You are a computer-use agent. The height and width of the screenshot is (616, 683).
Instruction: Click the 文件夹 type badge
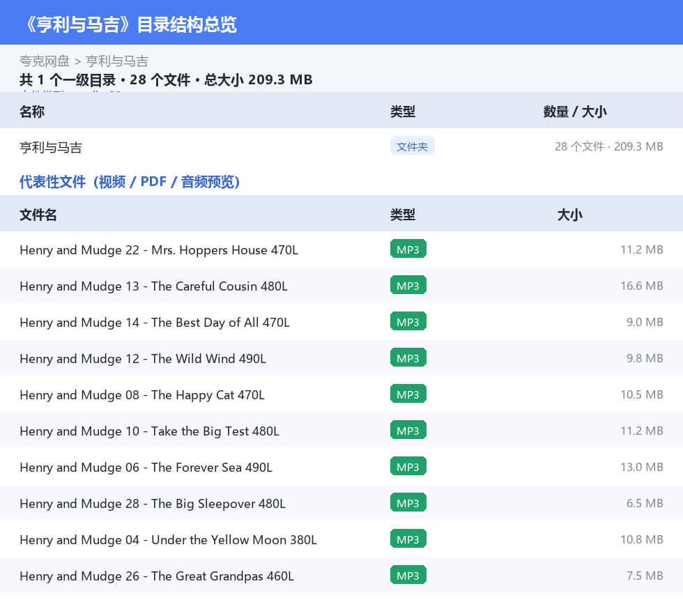click(x=412, y=146)
